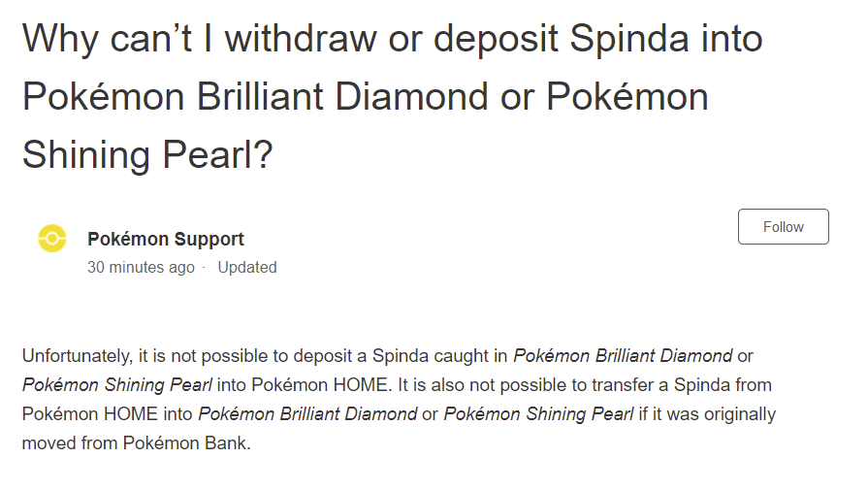Click "Pokémon HOME into" starting the third body line
868x491 pixels.
tap(108, 414)
